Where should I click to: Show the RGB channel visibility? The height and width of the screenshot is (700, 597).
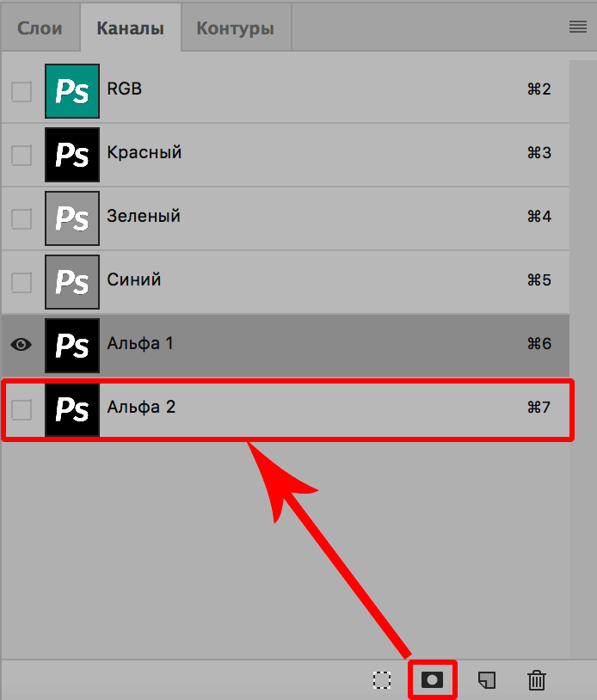tap(21, 90)
